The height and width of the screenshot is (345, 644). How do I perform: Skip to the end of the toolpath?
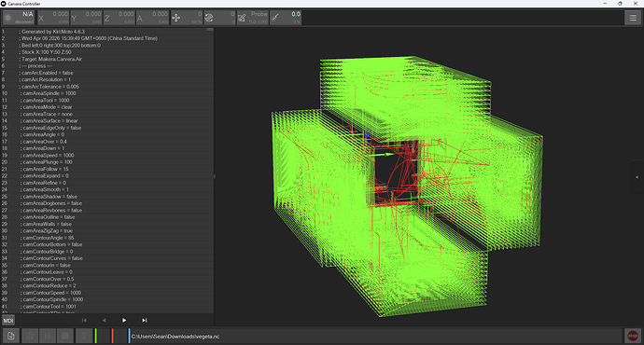pos(144,320)
